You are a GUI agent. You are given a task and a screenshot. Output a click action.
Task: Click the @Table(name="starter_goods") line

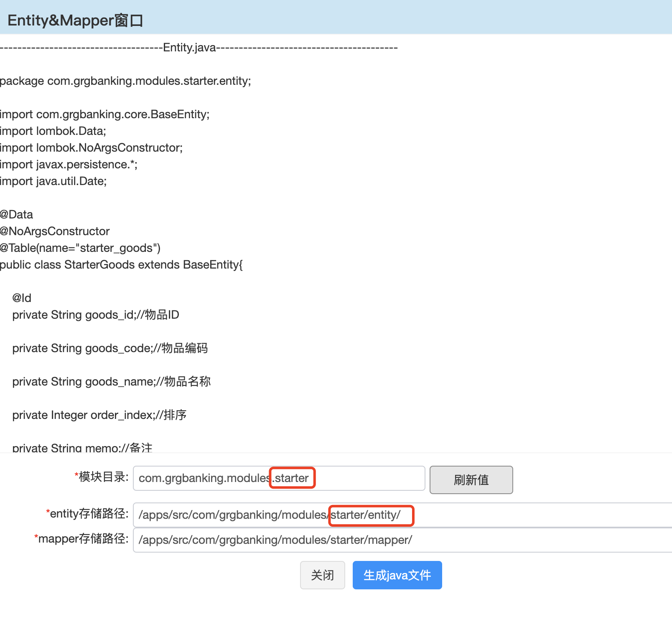tap(80, 248)
